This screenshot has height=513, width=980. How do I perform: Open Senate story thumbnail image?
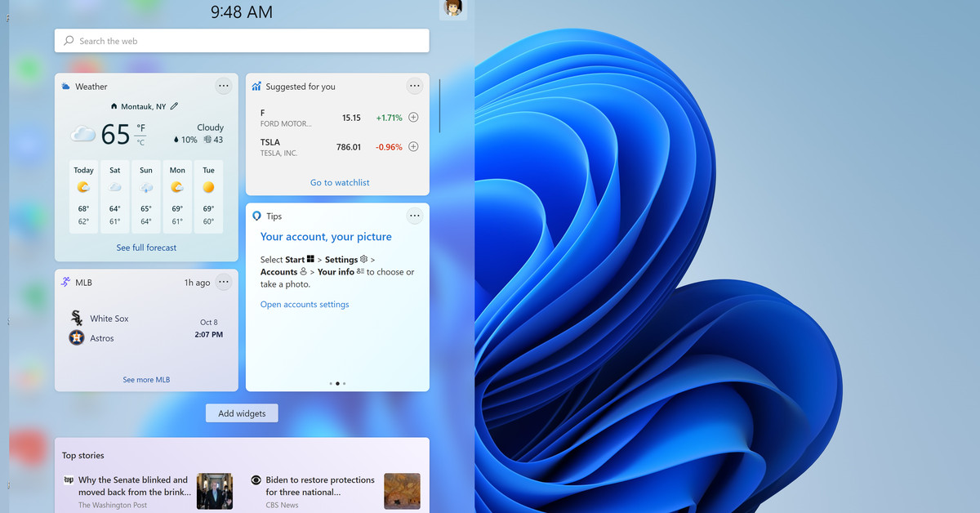click(215, 491)
